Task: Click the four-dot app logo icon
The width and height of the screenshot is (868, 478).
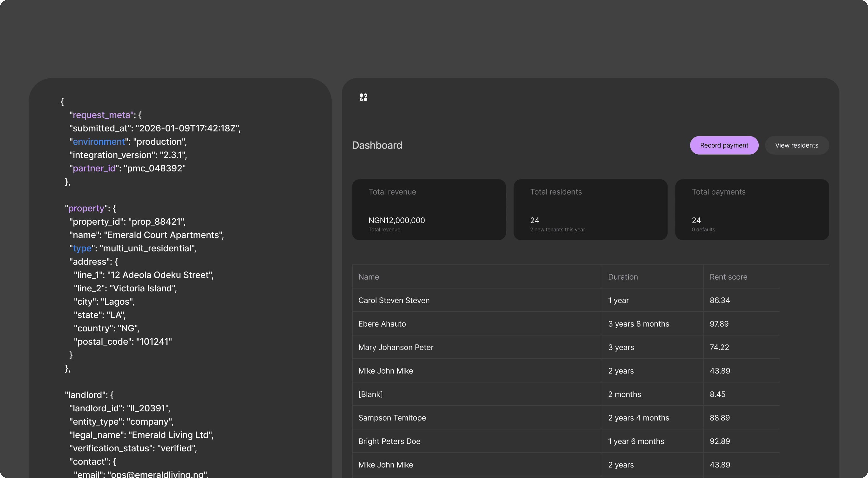Action: [363, 97]
